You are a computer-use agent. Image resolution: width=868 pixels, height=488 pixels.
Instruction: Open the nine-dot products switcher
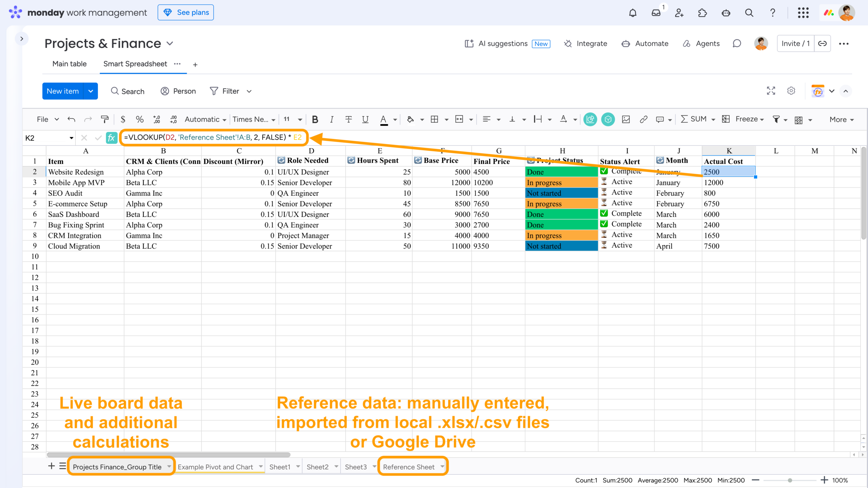pos(803,13)
